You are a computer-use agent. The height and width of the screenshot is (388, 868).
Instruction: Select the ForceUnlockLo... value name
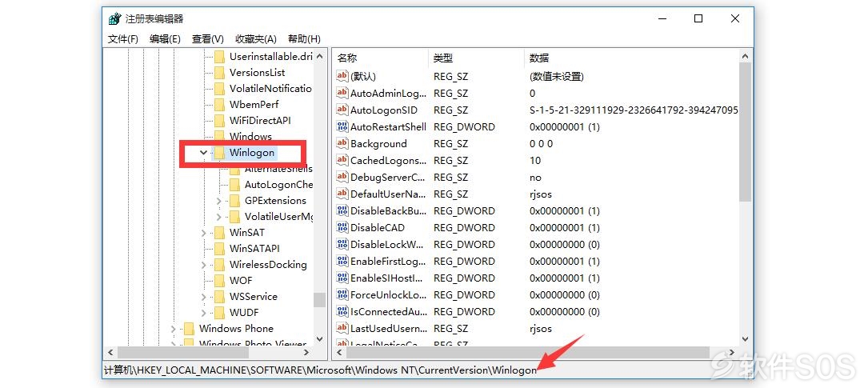click(387, 294)
